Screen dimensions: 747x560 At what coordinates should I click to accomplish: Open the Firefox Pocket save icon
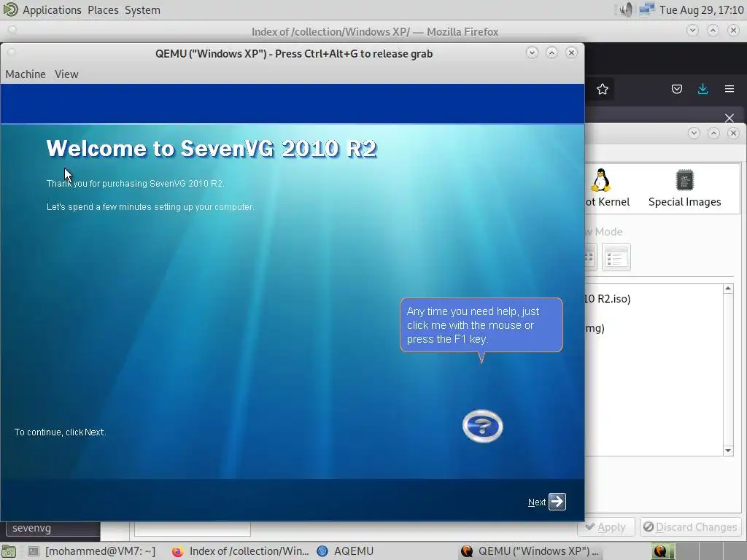[x=676, y=89]
